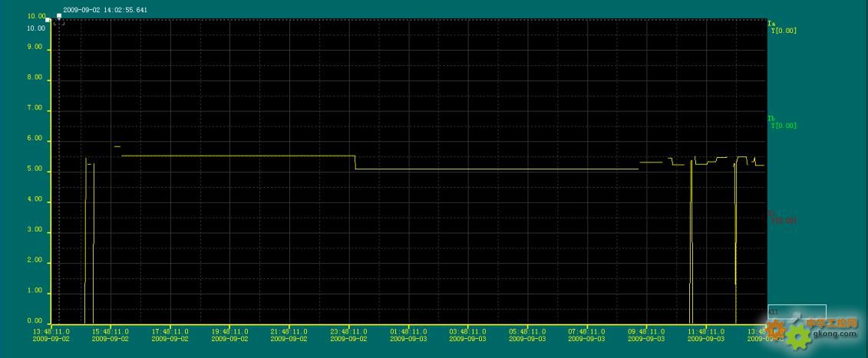Click the 0.00 value on Y axis
868x358 pixels.
click(x=35, y=321)
